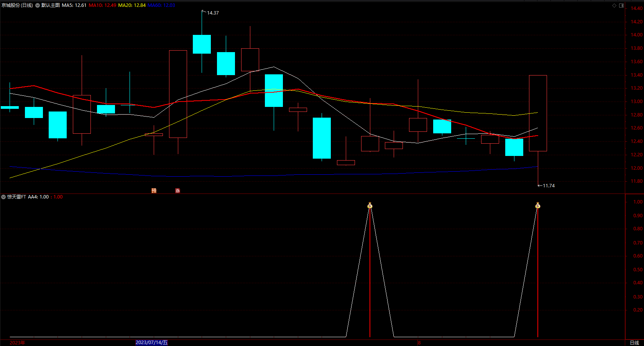Click the 11.74 low price label

[549, 186]
